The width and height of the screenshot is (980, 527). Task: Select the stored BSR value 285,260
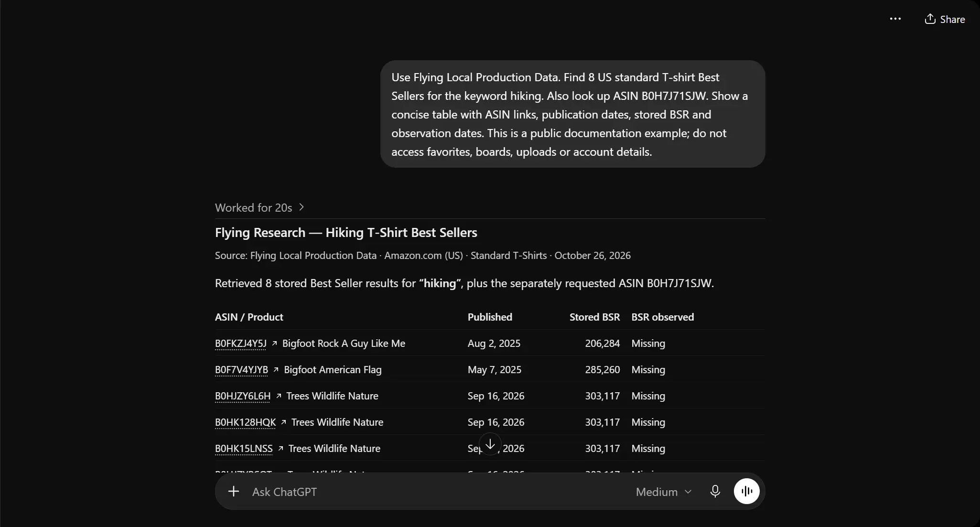[602, 369]
